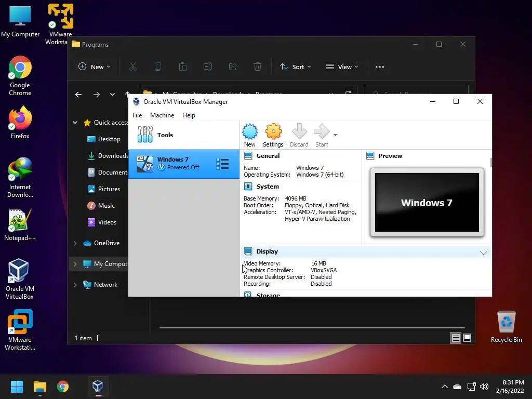Image resolution: width=532 pixels, height=399 pixels.
Task: Expand My Computer in explorer tree
Action: 75,264
